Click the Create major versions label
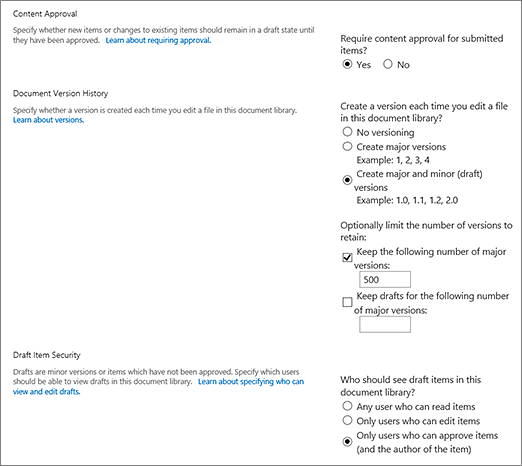 pos(401,147)
